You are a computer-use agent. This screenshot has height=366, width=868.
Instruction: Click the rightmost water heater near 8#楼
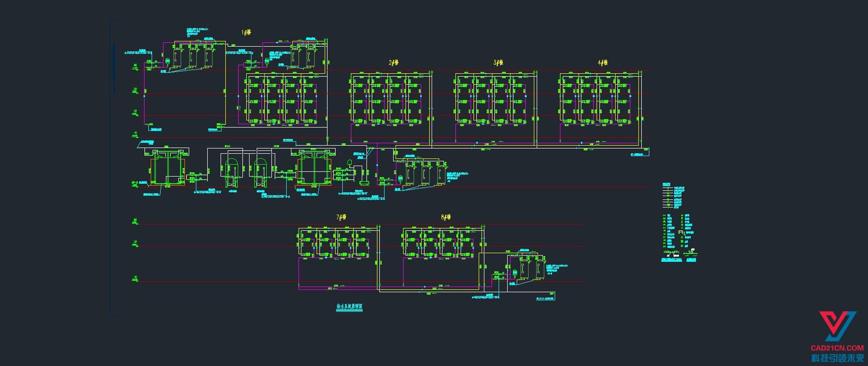[540, 269]
